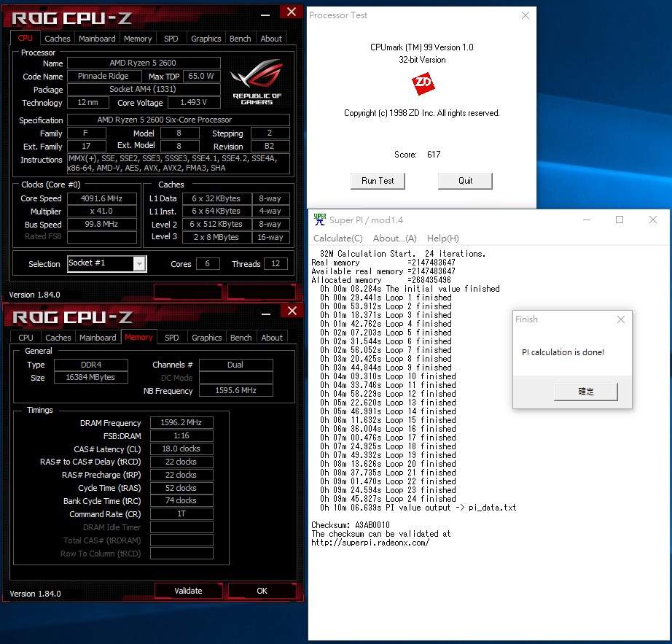This screenshot has height=644, width=672.
Task: Open the Help(H) menu in Super PI
Action: coord(442,238)
